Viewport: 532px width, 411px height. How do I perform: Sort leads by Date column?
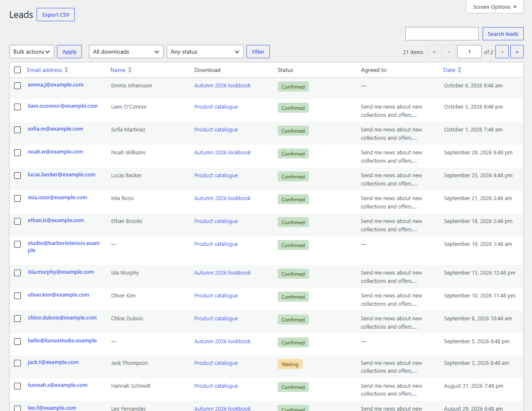click(452, 70)
